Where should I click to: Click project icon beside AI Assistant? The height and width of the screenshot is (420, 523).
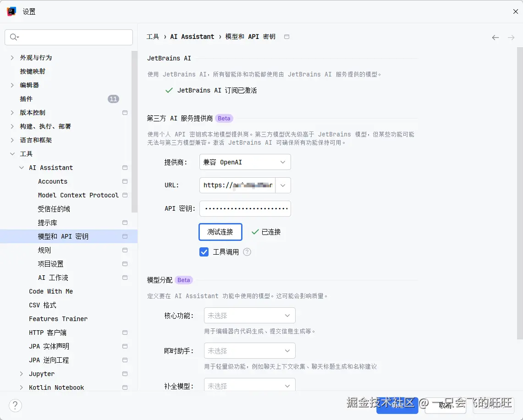click(x=125, y=168)
